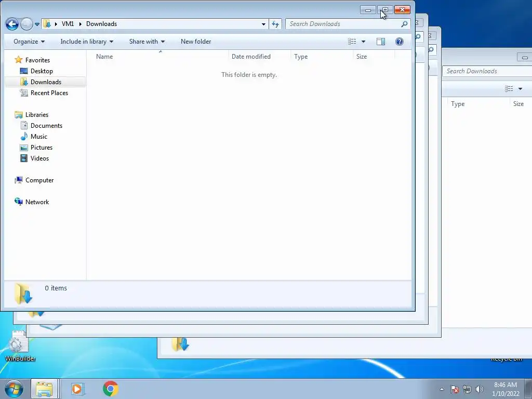
Task: Expand the address bar history dropdown
Action: (263, 24)
